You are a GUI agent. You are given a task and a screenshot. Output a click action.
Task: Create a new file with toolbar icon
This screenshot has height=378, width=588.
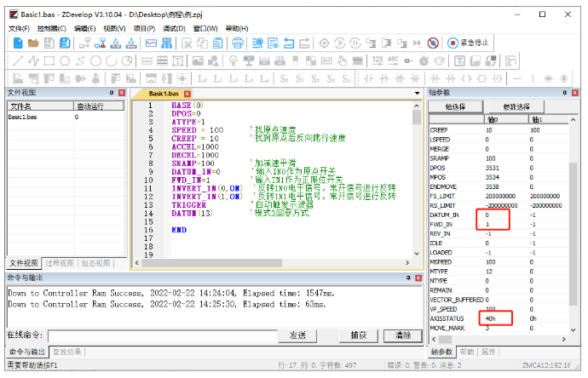pyautogui.click(x=18, y=43)
